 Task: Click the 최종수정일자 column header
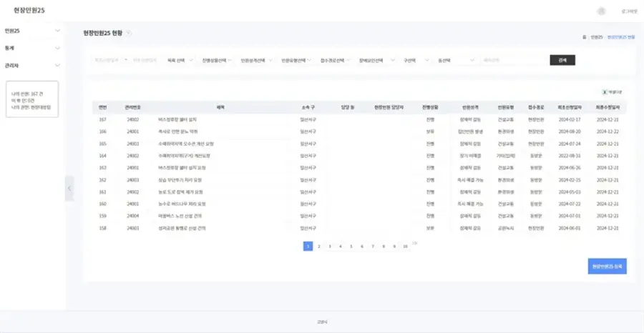[x=608, y=107]
